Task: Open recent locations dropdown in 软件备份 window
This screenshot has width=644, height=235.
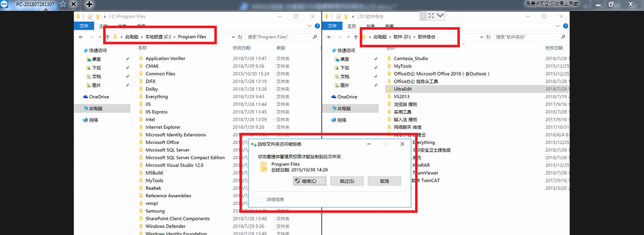Action: point(348,37)
